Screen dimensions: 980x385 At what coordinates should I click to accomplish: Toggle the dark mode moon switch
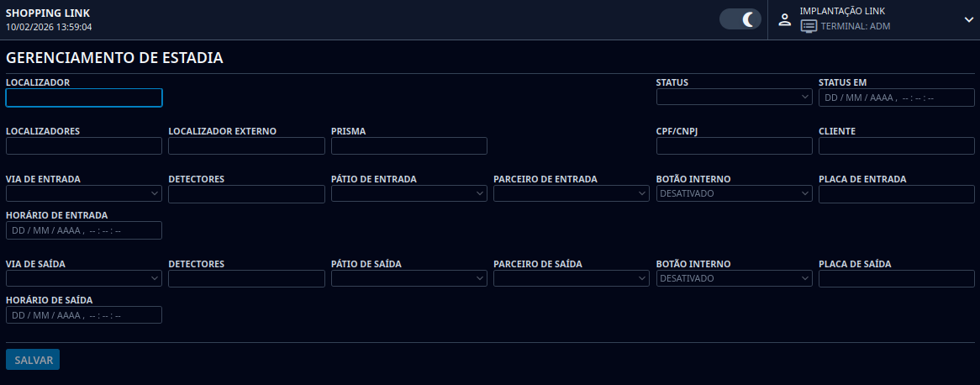coord(740,19)
